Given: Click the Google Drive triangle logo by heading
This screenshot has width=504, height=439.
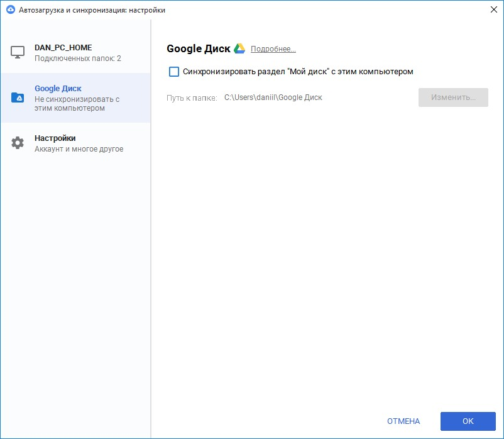Looking at the screenshot, I should (x=239, y=49).
